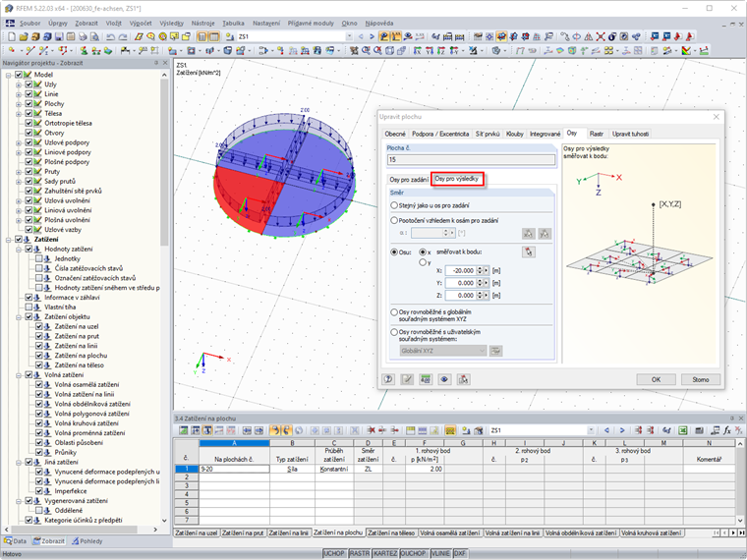
Task: Click the Open file folder icon
Action: point(24,36)
